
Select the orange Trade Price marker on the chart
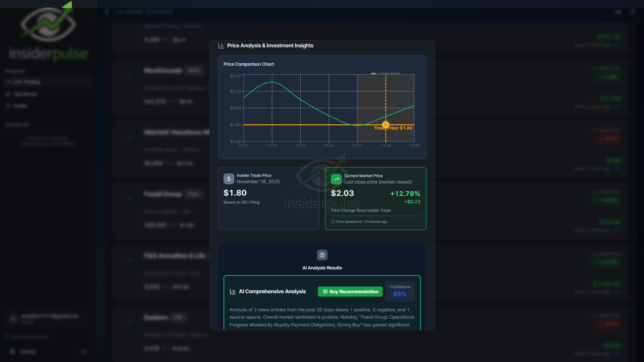386,124
